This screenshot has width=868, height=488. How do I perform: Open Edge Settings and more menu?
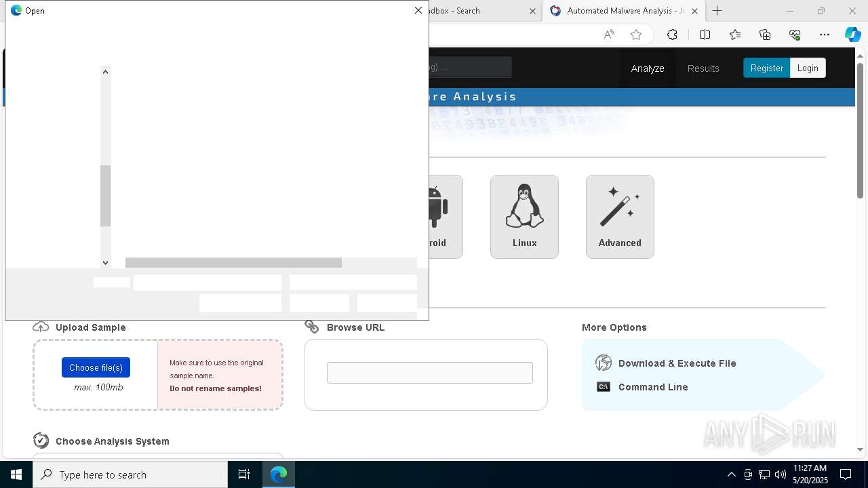click(x=825, y=35)
